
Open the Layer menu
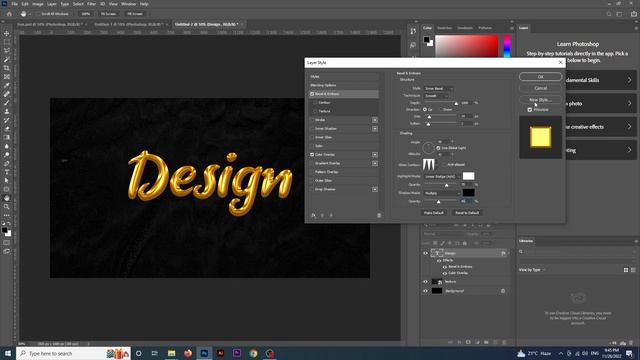52,4
